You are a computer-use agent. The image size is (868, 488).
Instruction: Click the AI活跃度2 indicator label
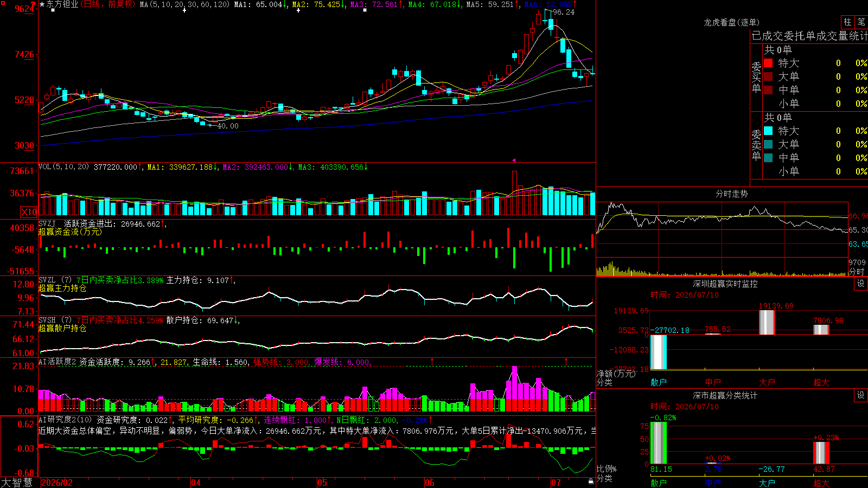tap(58, 362)
